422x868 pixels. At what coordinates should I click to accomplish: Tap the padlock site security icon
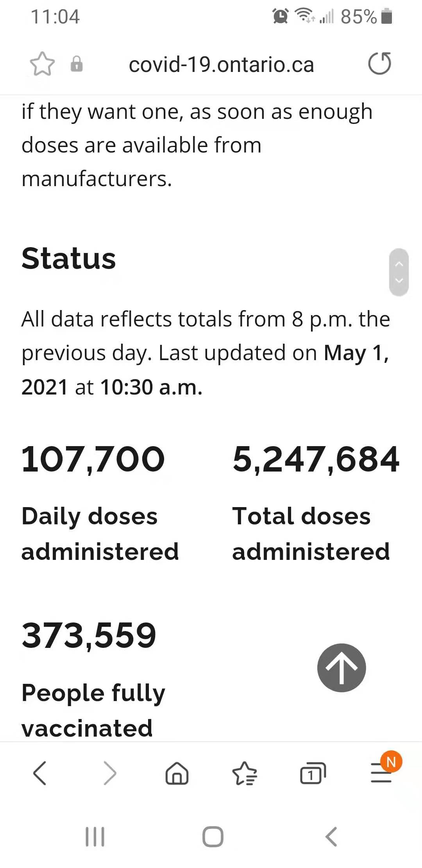click(x=77, y=64)
